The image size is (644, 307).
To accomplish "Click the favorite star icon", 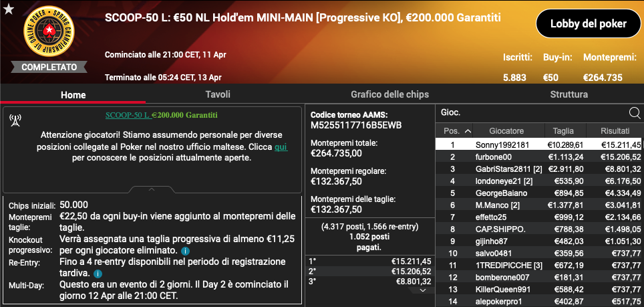I will pos(9,9).
